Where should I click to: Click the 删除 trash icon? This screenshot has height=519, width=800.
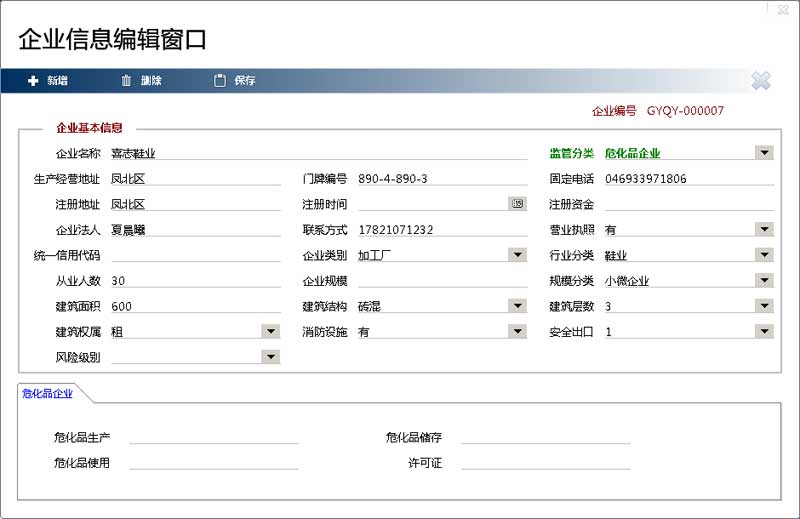(126, 80)
